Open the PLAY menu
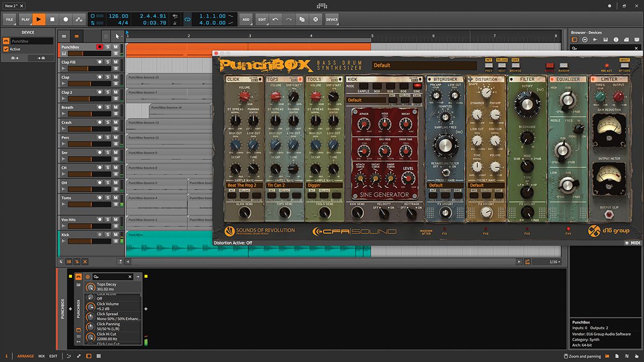This screenshot has width=644, height=362. click(25, 19)
